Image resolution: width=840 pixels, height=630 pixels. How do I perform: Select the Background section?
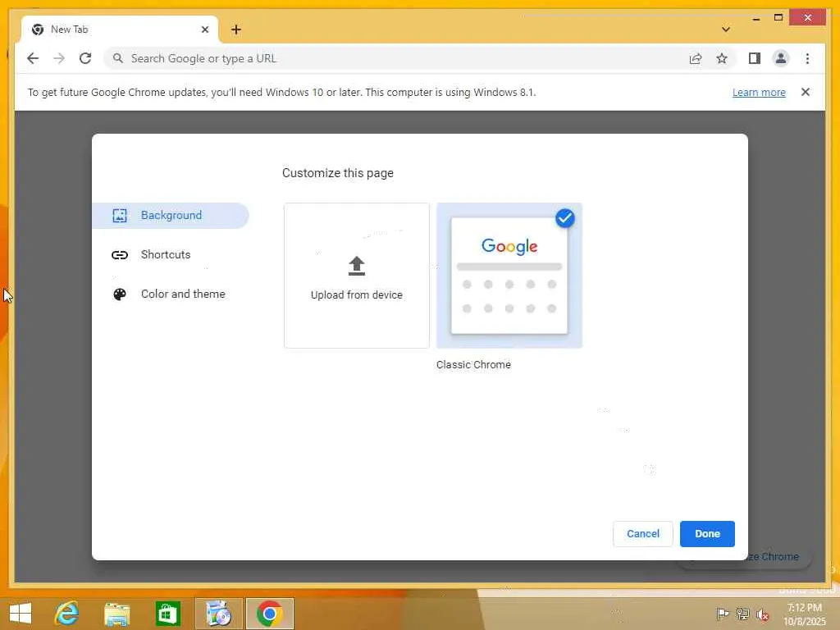171,216
